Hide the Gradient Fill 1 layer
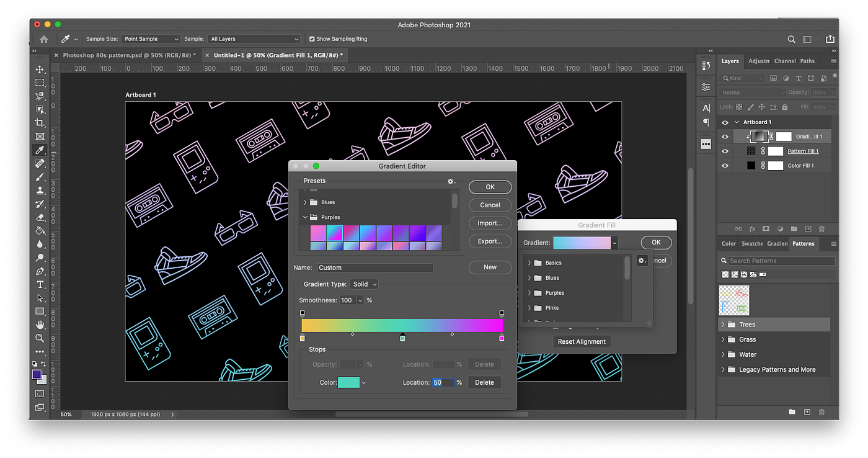868x458 pixels. pos(725,137)
